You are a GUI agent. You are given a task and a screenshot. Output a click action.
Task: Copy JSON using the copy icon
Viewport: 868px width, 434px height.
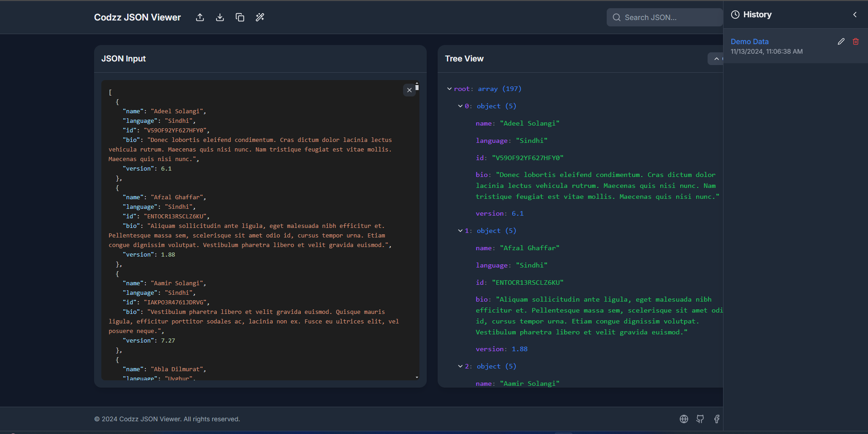240,17
